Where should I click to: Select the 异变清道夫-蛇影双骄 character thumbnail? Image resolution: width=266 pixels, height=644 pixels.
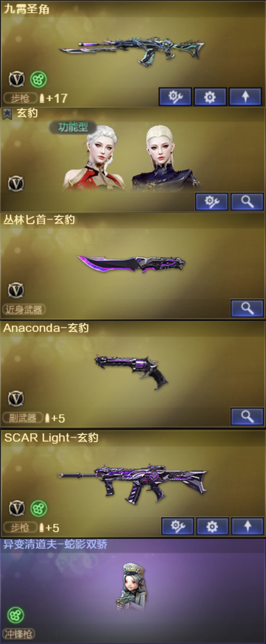click(x=132, y=587)
